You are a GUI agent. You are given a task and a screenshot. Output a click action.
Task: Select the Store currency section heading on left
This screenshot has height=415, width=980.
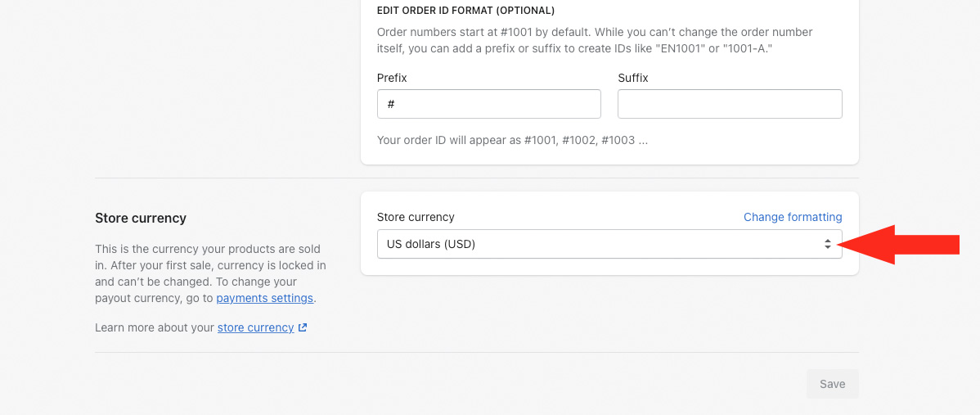tap(141, 218)
